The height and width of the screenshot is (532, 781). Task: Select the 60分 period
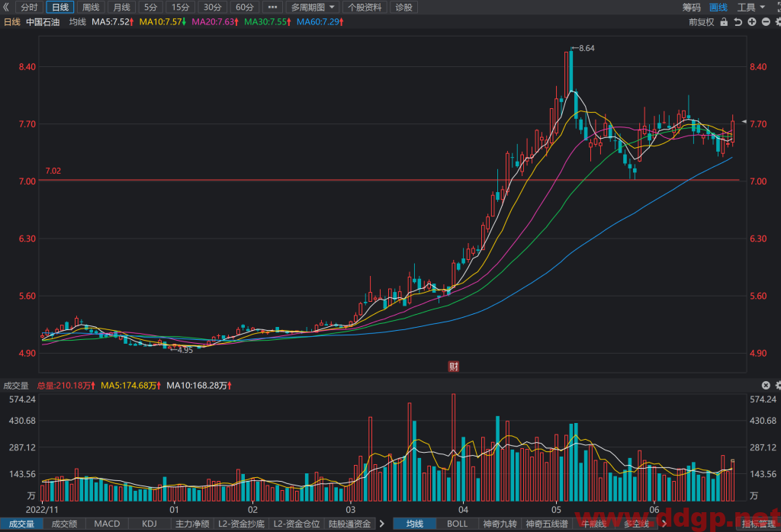tap(244, 7)
